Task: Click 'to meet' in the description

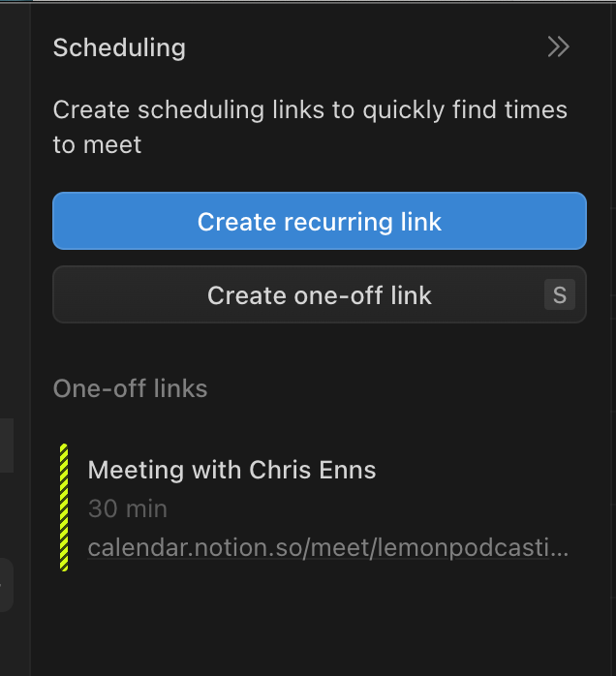Action: click(x=97, y=145)
